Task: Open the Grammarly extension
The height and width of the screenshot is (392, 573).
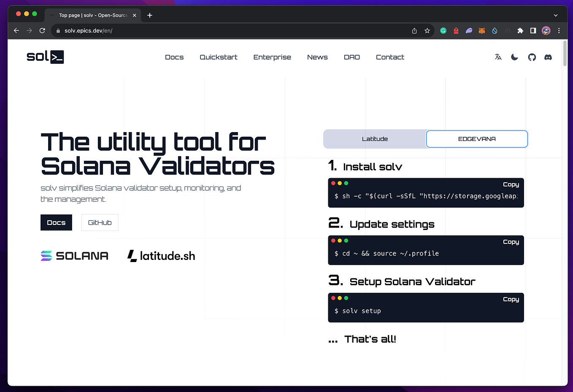Action: point(443,30)
